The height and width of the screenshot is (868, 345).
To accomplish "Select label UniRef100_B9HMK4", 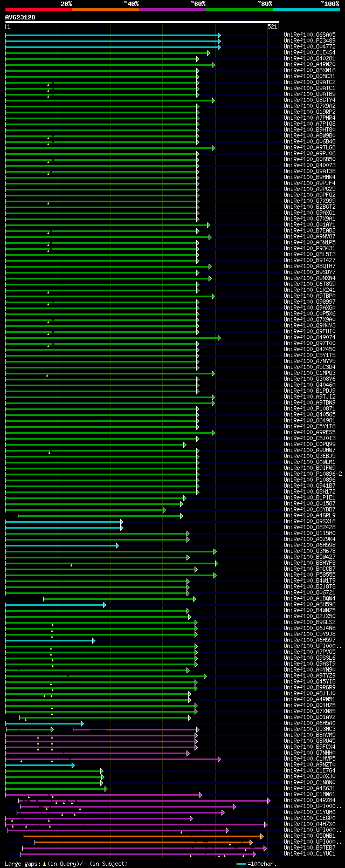I will [309, 177].
